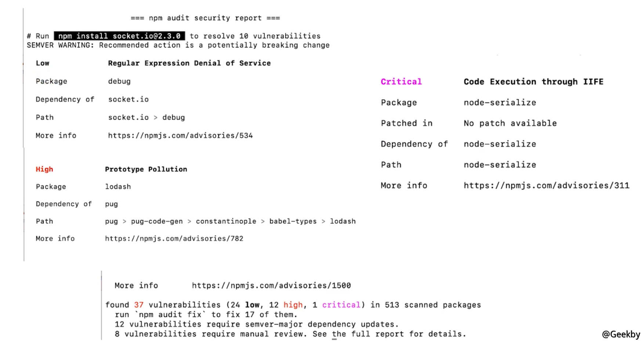644x343 pixels.
Task: Open the npmjs advisories/782 link
Action: click(174, 239)
